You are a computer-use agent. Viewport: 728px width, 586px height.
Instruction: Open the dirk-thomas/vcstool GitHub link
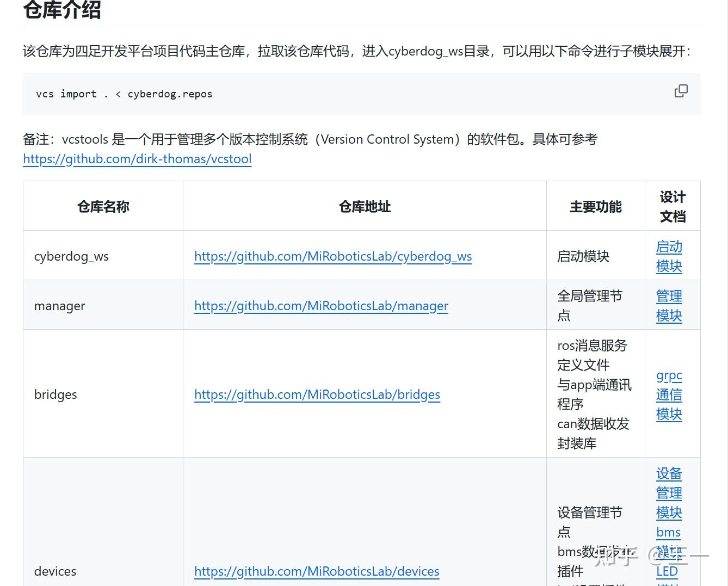[x=137, y=159]
